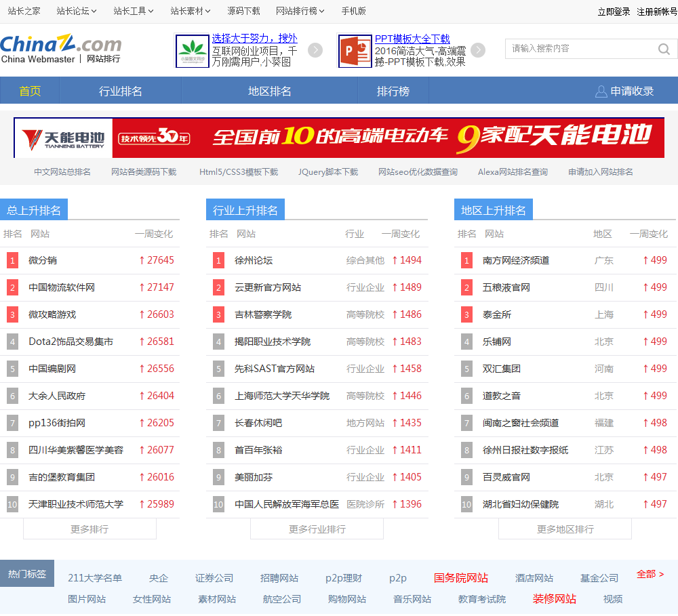Screen dimensions: 678x616
Task: Open the 先科SAST官方网站 entry
Action: 275,369
